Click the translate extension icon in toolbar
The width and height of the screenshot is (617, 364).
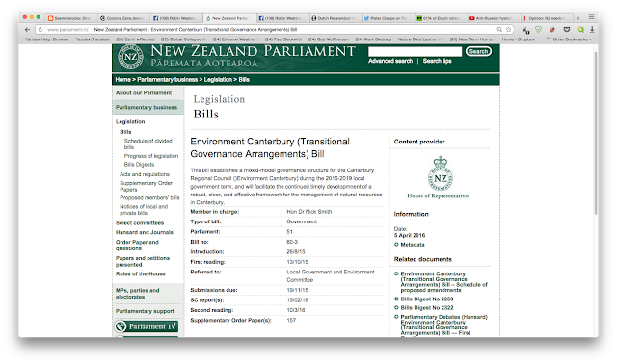525,30
